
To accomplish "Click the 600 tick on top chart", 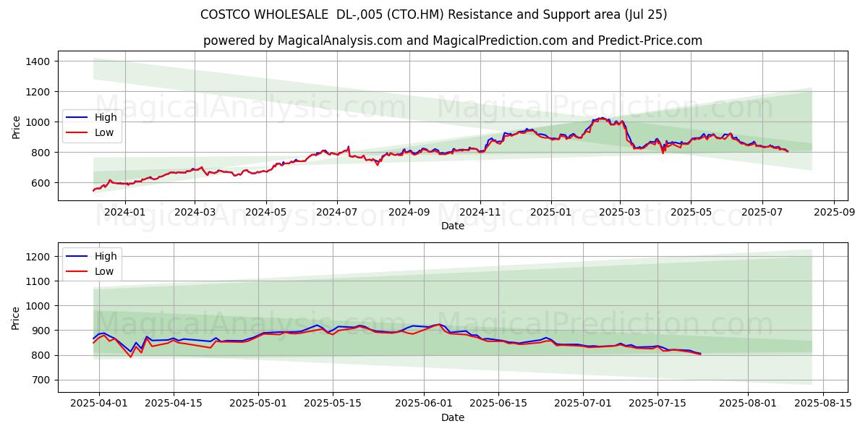I will pos(41,183).
